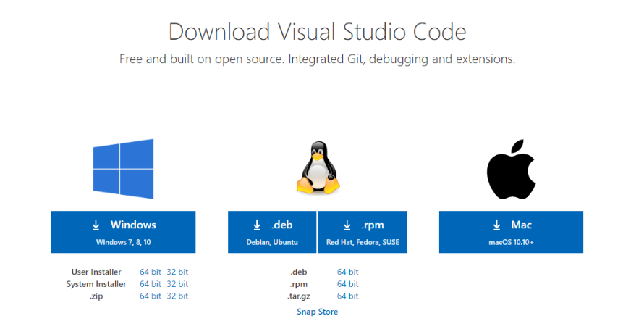644x329 pixels.
Task: Download the .tar.gz 64 bit archive
Action: [x=348, y=296]
